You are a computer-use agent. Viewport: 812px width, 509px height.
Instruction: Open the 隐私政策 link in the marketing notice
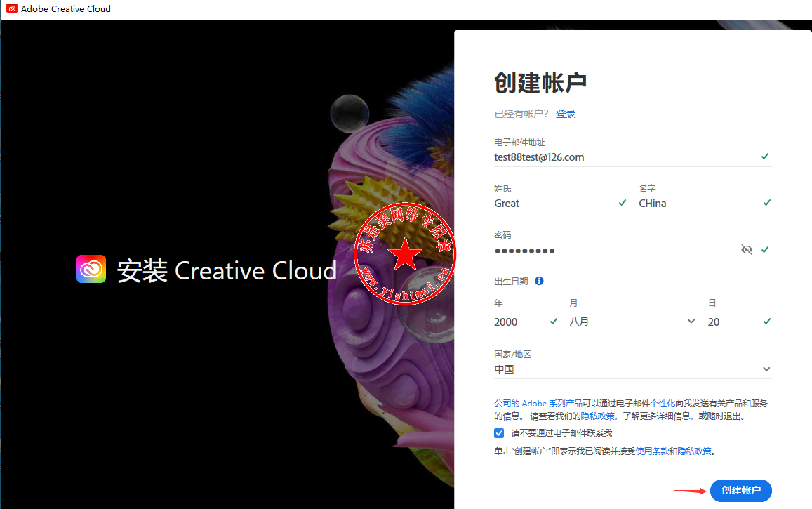tap(597, 416)
